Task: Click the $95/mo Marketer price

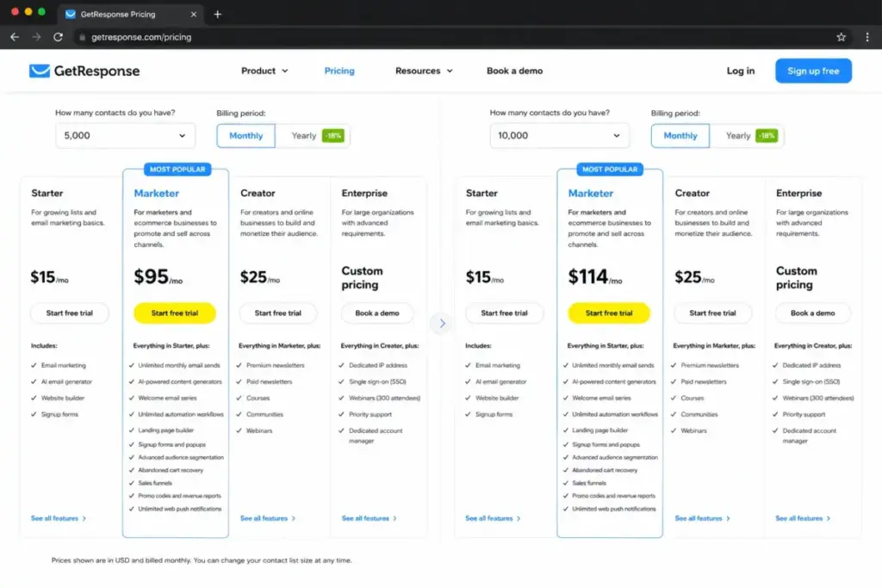Action: pos(158,276)
